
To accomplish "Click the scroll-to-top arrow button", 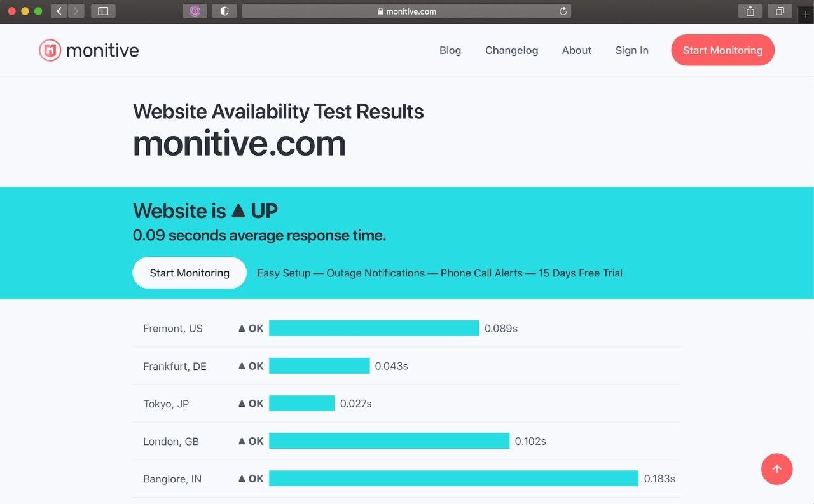I will pyautogui.click(x=776, y=469).
